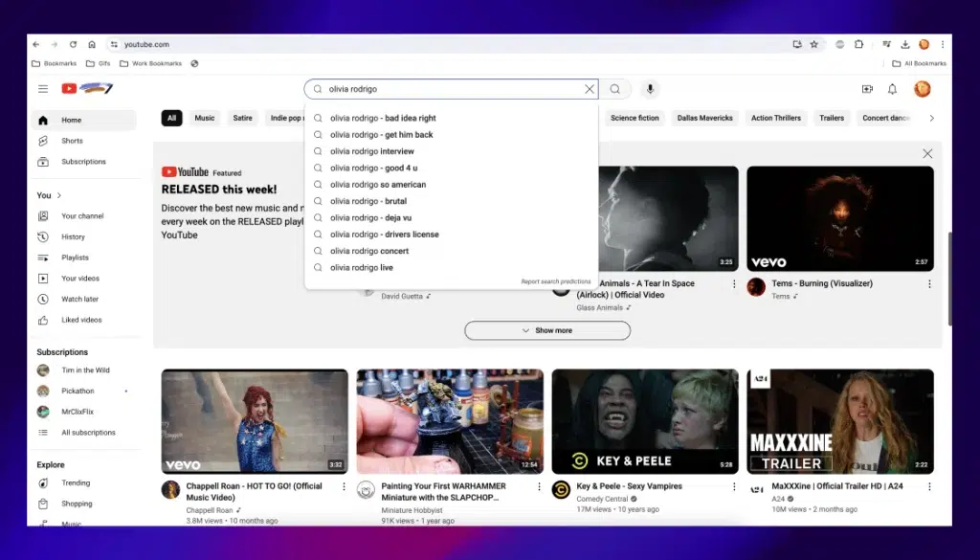The image size is (980, 560).
Task: Open the Create video icon
Action: (x=867, y=89)
